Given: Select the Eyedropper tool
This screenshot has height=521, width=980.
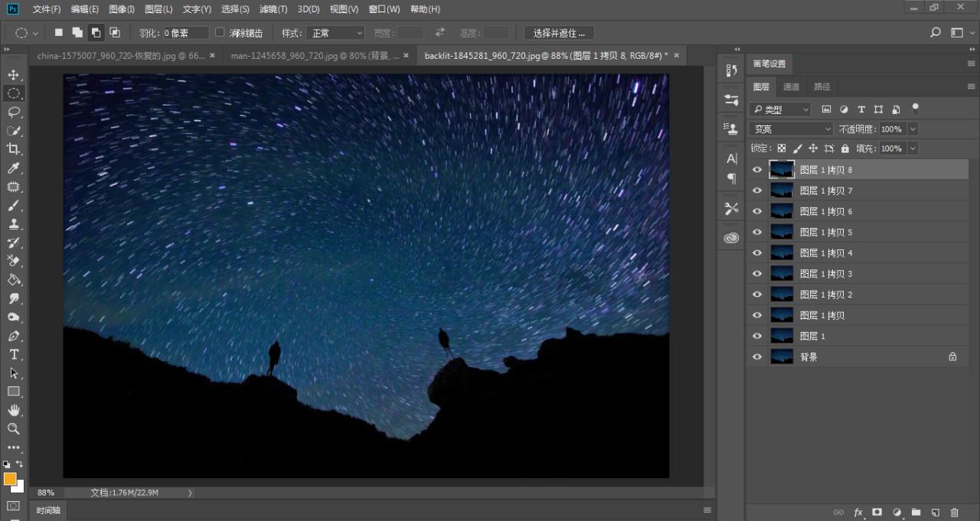Looking at the screenshot, I should [13, 168].
